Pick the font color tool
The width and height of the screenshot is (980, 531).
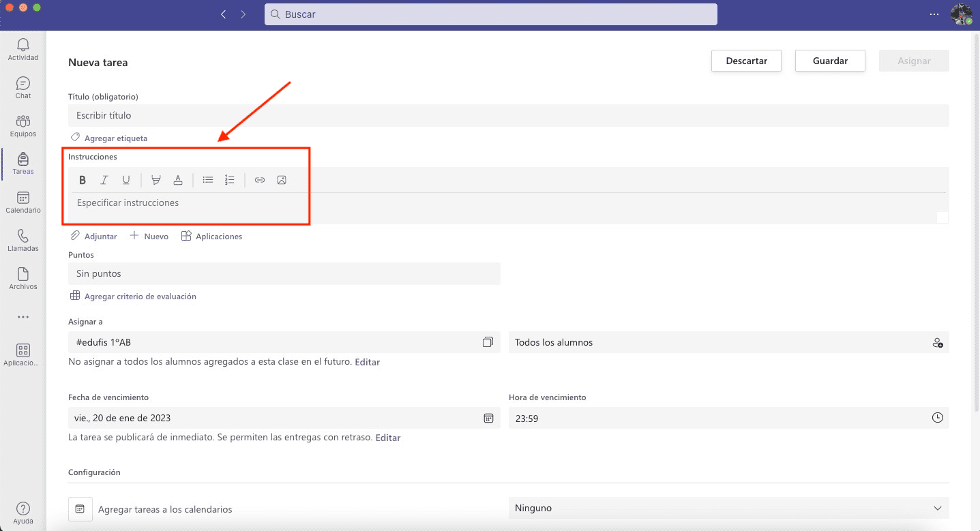(x=178, y=180)
